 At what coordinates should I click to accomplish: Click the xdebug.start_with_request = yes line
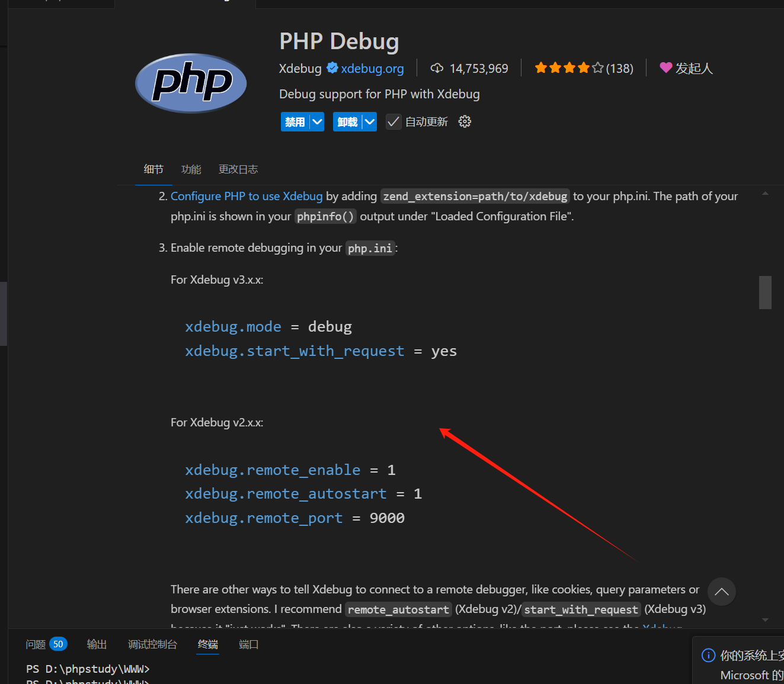321,351
